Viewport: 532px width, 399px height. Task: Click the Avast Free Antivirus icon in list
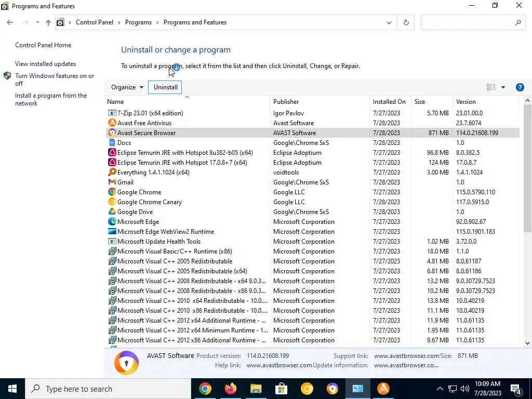tap(112, 123)
